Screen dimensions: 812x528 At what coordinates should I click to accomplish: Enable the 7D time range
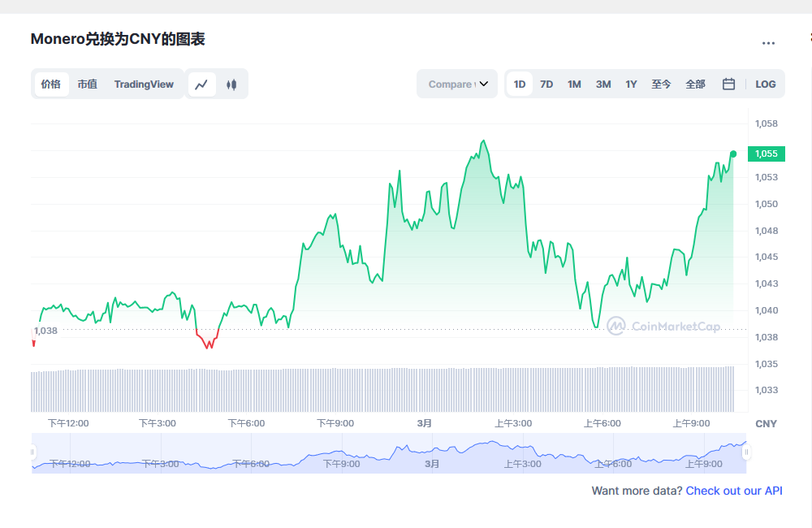click(x=546, y=84)
